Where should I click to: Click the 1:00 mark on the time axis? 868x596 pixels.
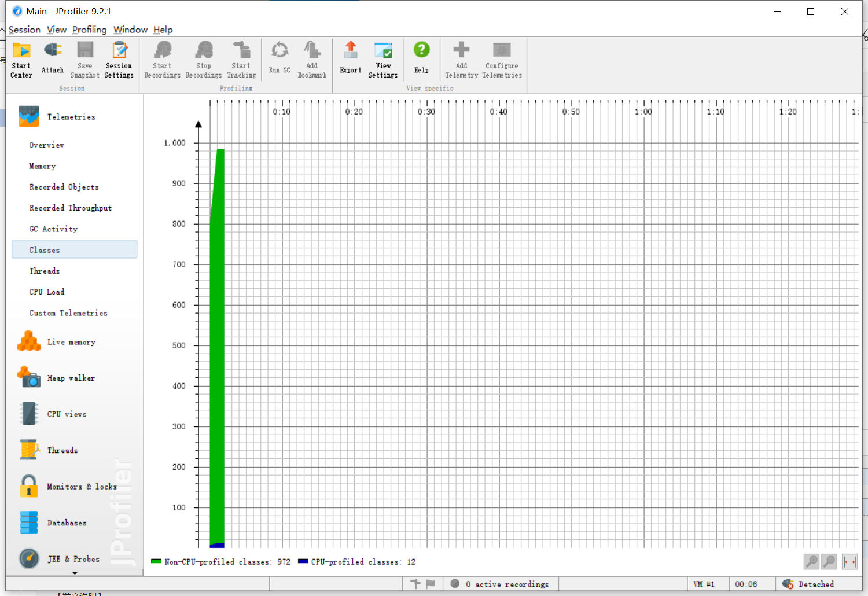point(643,112)
